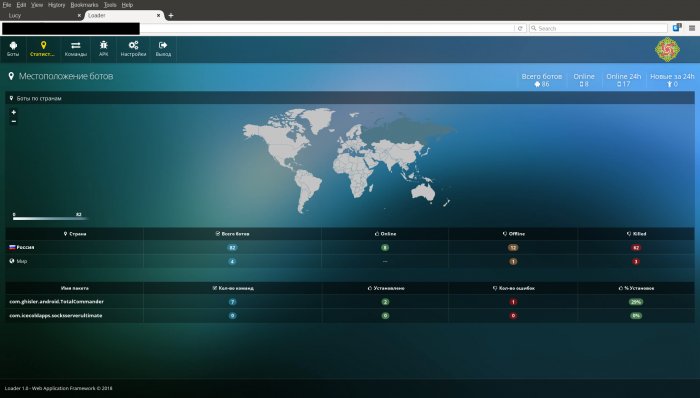Click TotalCommander commands count badge 7
Image resolution: width=700 pixels, height=398 pixels.
pos(232,302)
